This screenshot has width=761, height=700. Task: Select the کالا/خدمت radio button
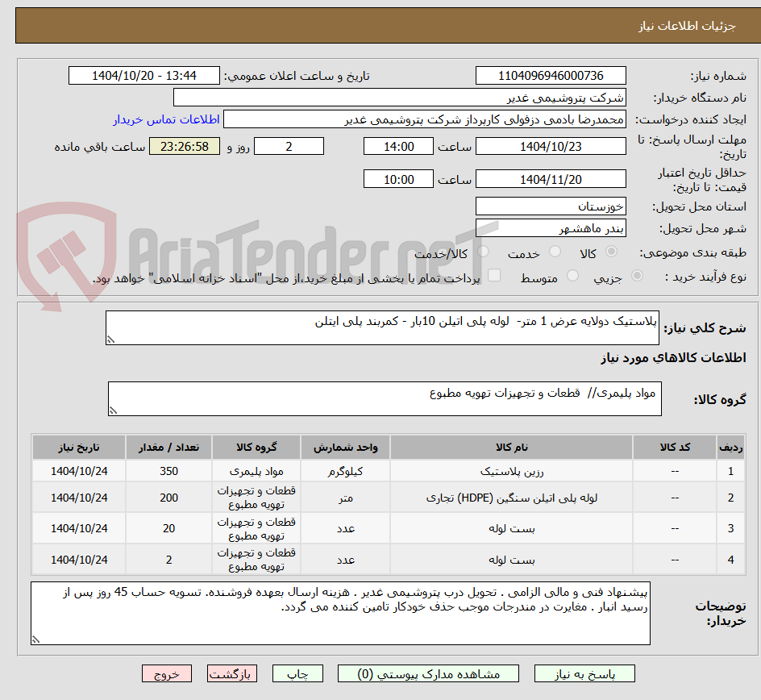pyautogui.click(x=483, y=252)
